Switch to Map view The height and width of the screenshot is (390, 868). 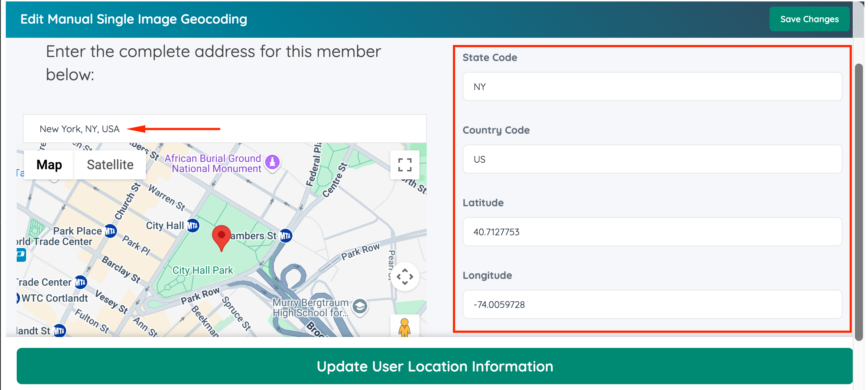tap(49, 165)
